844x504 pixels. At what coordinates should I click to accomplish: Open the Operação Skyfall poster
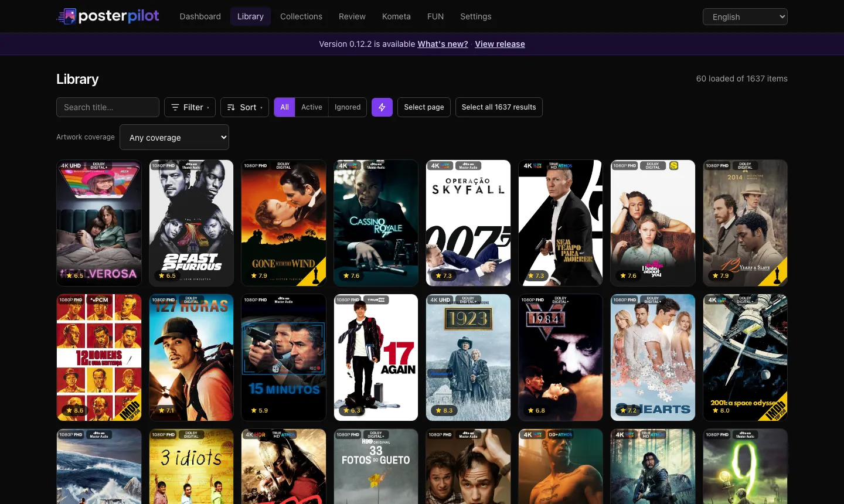[x=468, y=223]
